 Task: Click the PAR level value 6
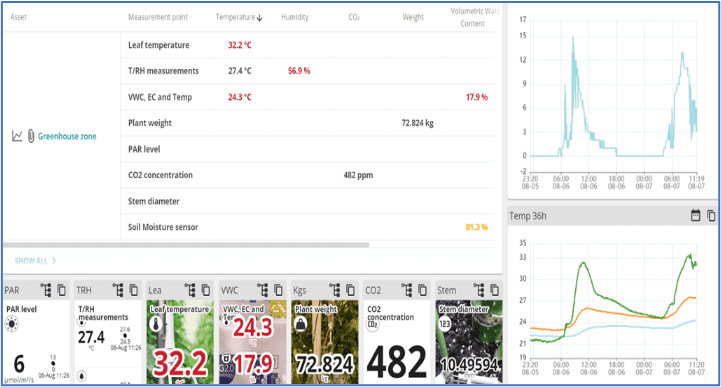[19, 364]
